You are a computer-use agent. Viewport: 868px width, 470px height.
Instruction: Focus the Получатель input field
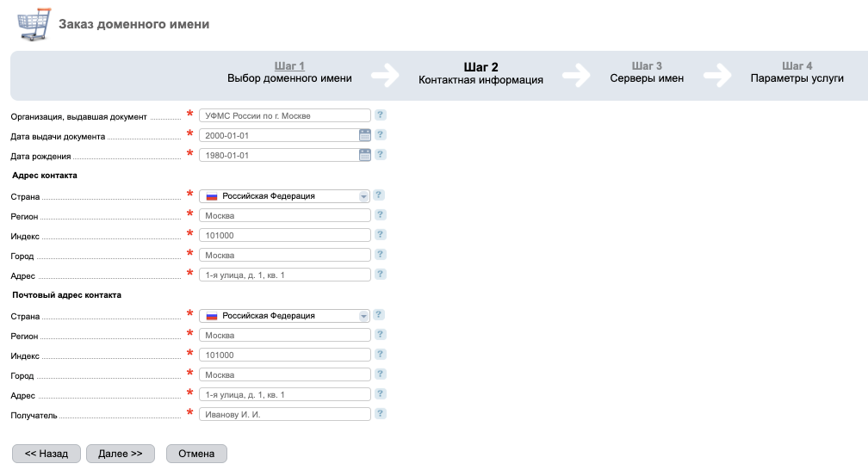[x=284, y=414]
